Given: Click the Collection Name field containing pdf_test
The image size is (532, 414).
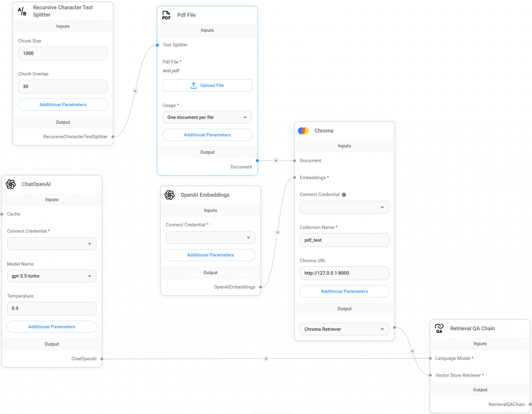Looking at the screenshot, I should 344,240.
